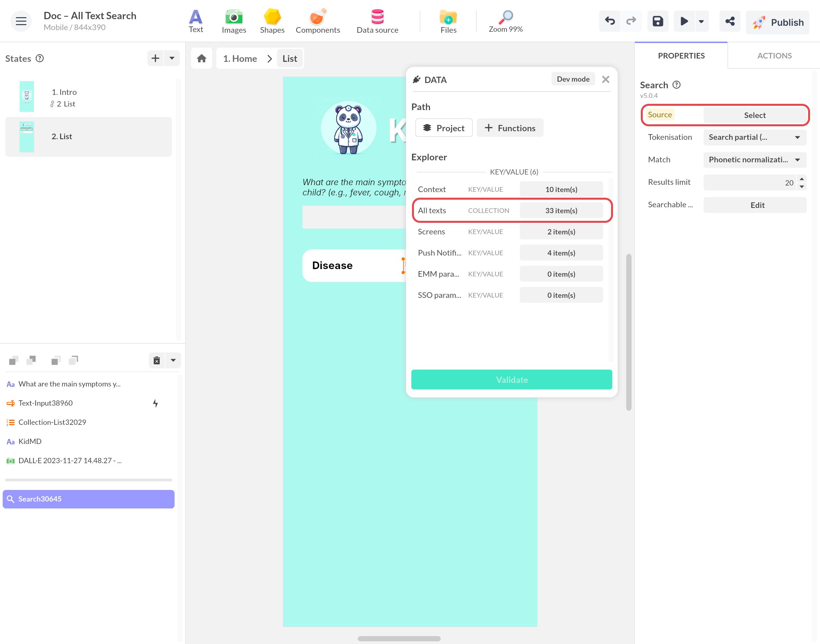Image resolution: width=820 pixels, height=644 pixels.
Task: Open the Images tool
Action: 234,21
